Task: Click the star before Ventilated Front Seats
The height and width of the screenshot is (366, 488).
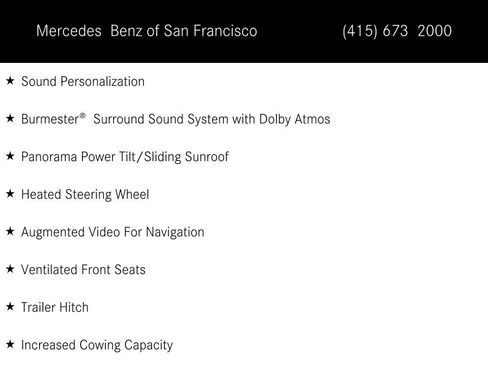Action: 10,269
